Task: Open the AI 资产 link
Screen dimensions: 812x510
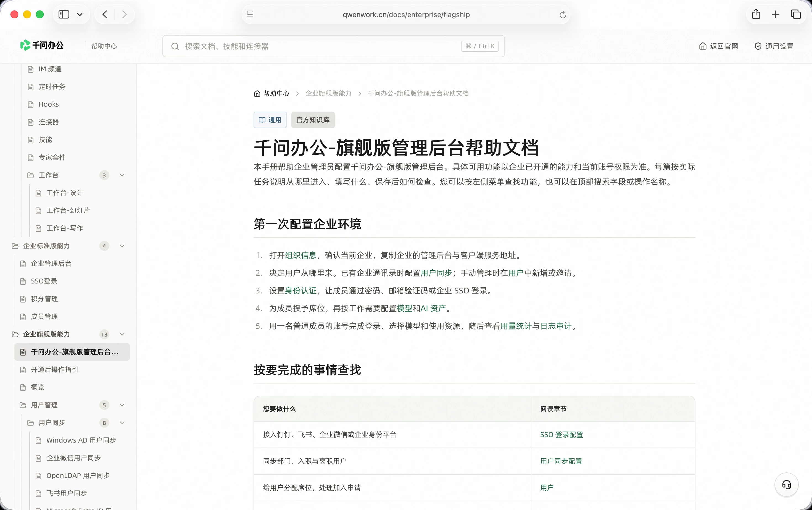Action: (433, 308)
